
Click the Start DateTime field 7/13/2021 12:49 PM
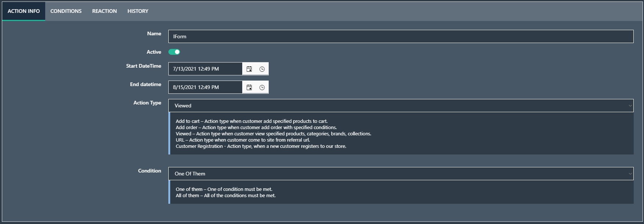(205, 69)
